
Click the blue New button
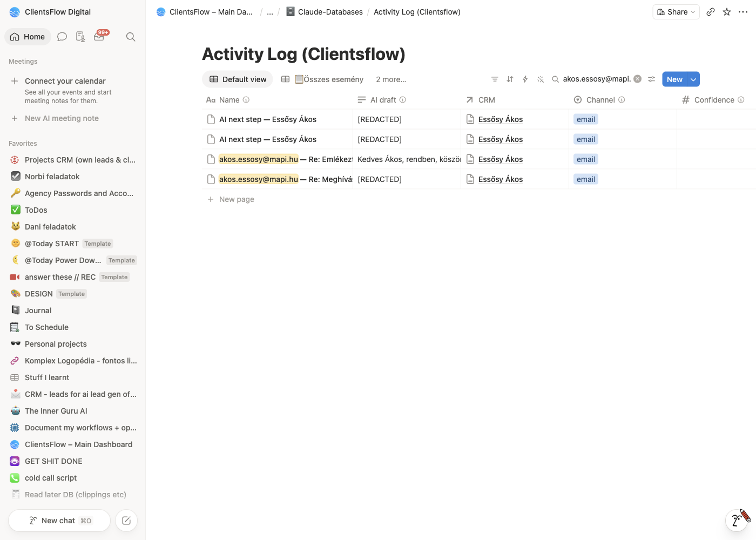pos(674,79)
